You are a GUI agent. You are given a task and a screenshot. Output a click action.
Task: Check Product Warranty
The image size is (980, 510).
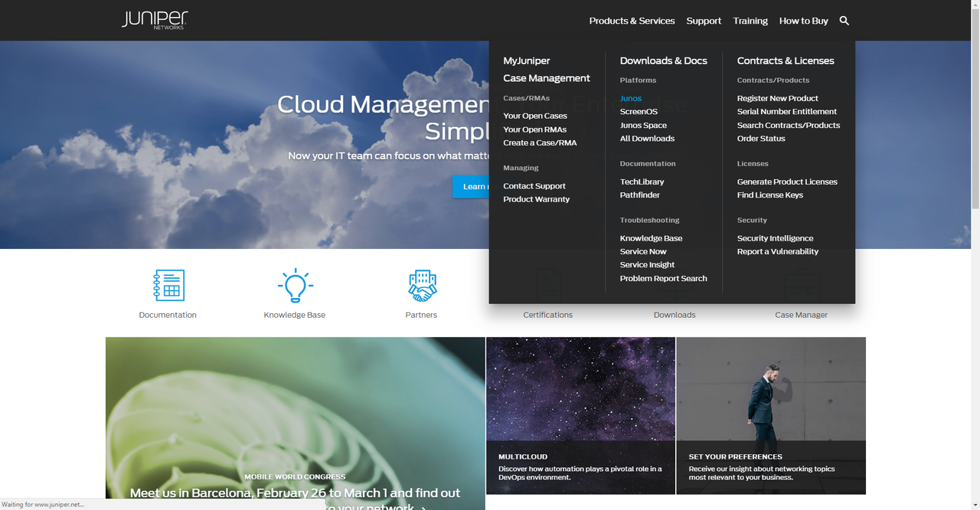tap(537, 199)
